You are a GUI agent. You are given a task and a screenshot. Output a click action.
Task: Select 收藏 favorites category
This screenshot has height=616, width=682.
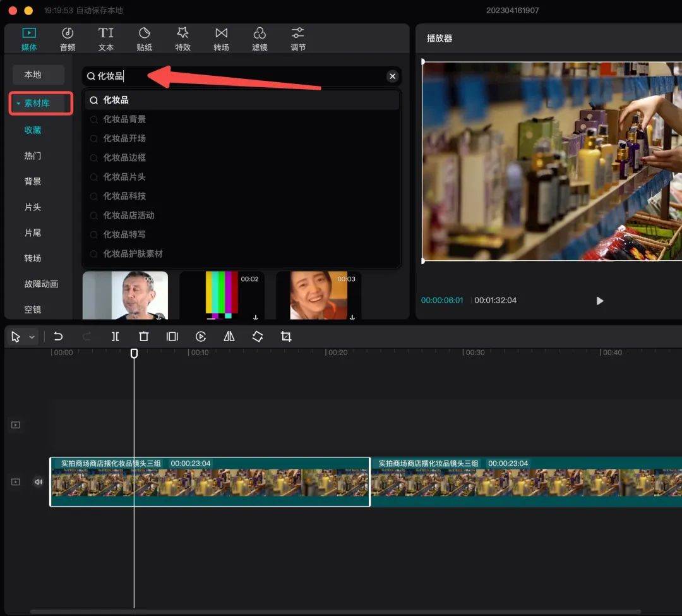tap(33, 130)
